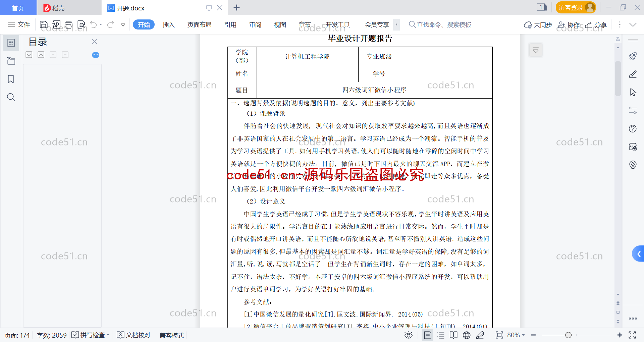The height and width of the screenshot is (342, 644).
Task: Click 文档校对 in the status bar
Action: click(133, 335)
